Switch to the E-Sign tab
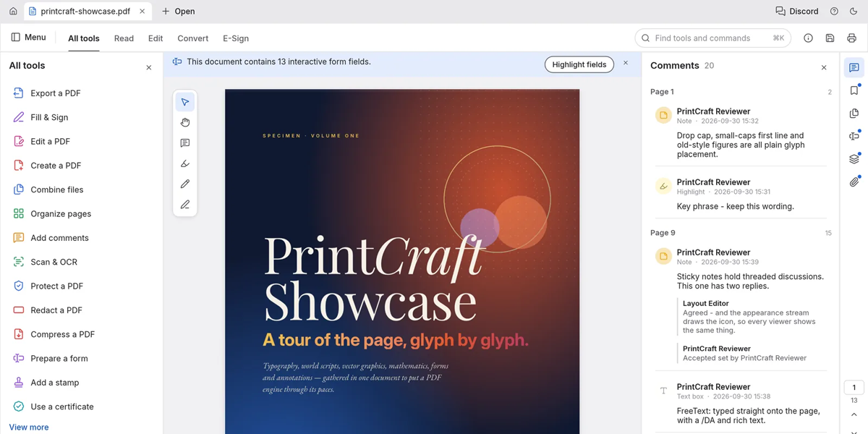This screenshot has height=434, width=868. pyautogui.click(x=236, y=38)
